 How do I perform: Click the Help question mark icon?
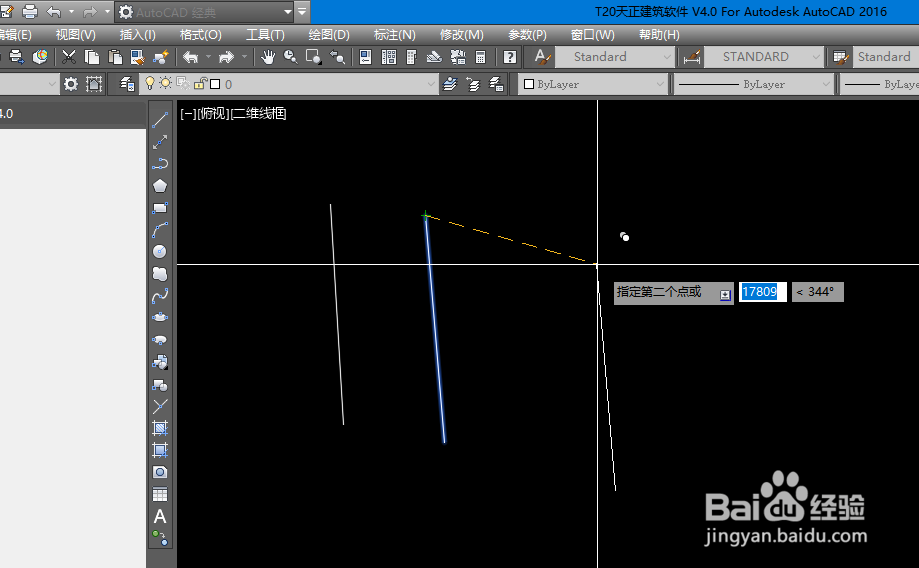510,57
